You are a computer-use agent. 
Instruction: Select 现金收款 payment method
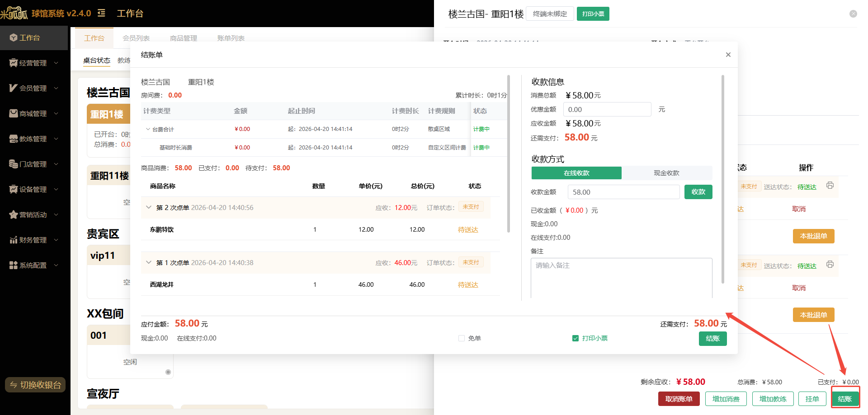(x=666, y=173)
